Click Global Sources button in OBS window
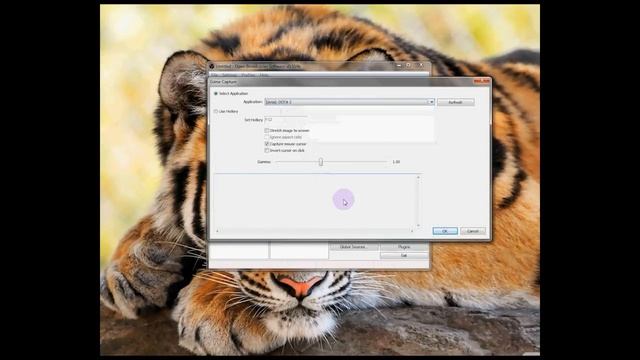Image resolution: width=640 pixels, height=360 pixels. 353,247
